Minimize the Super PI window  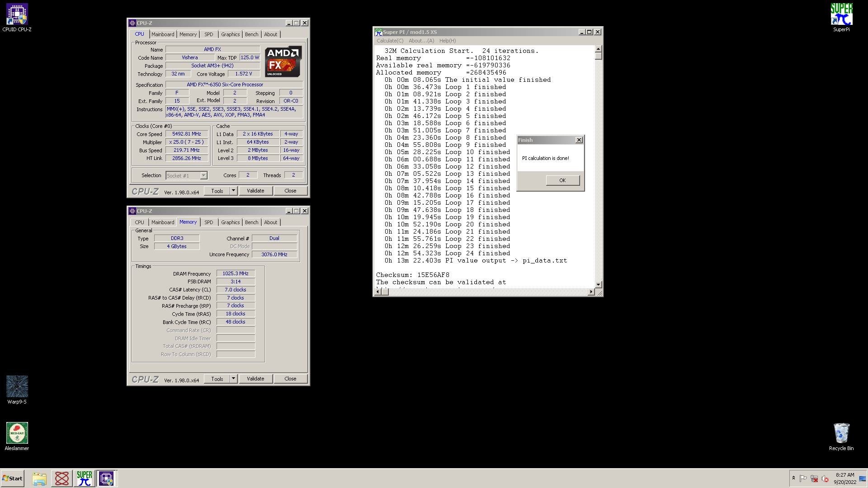pos(582,32)
